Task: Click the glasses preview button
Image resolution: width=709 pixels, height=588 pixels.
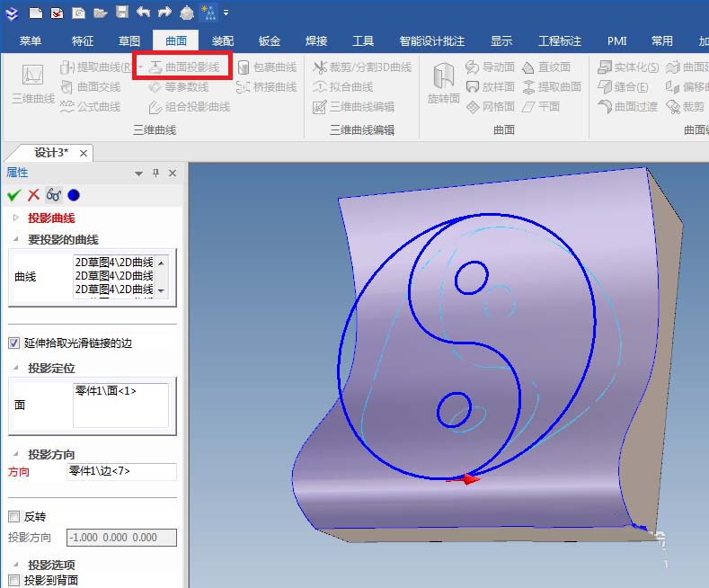Action: pos(54,195)
